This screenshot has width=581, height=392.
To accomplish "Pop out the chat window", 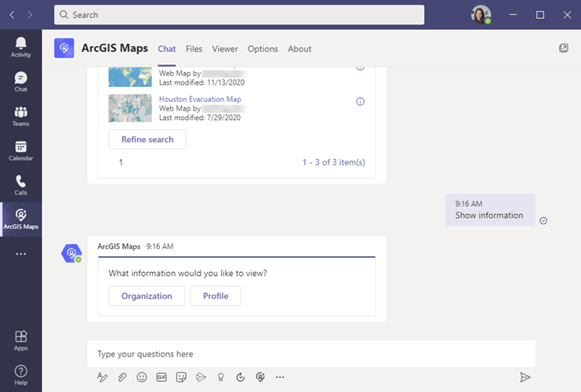I will tap(563, 48).
